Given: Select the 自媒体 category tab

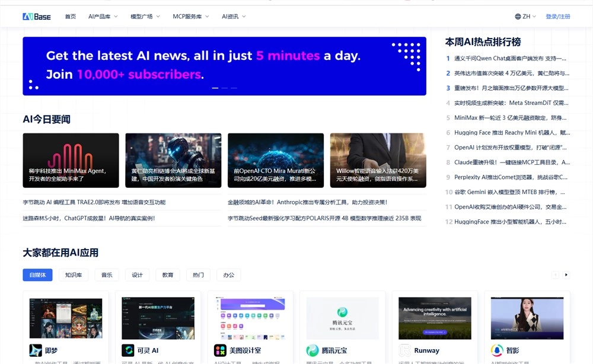Looking at the screenshot, I should (x=37, y=275).
